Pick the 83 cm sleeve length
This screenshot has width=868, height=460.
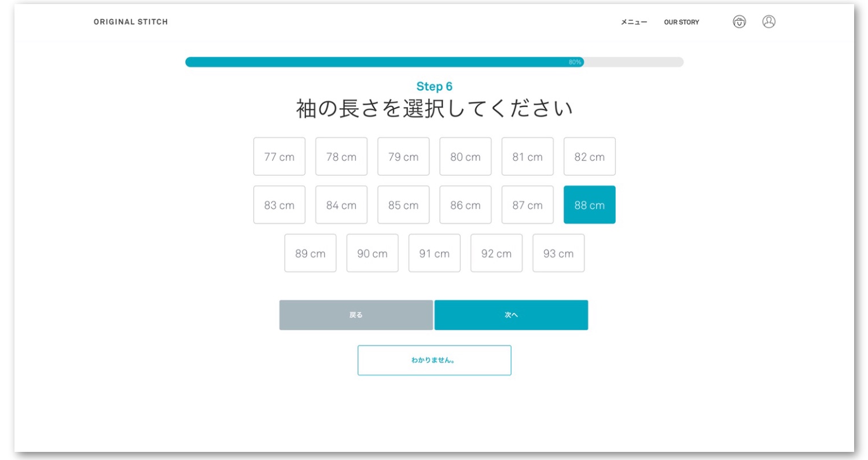[x=279, y=205]
